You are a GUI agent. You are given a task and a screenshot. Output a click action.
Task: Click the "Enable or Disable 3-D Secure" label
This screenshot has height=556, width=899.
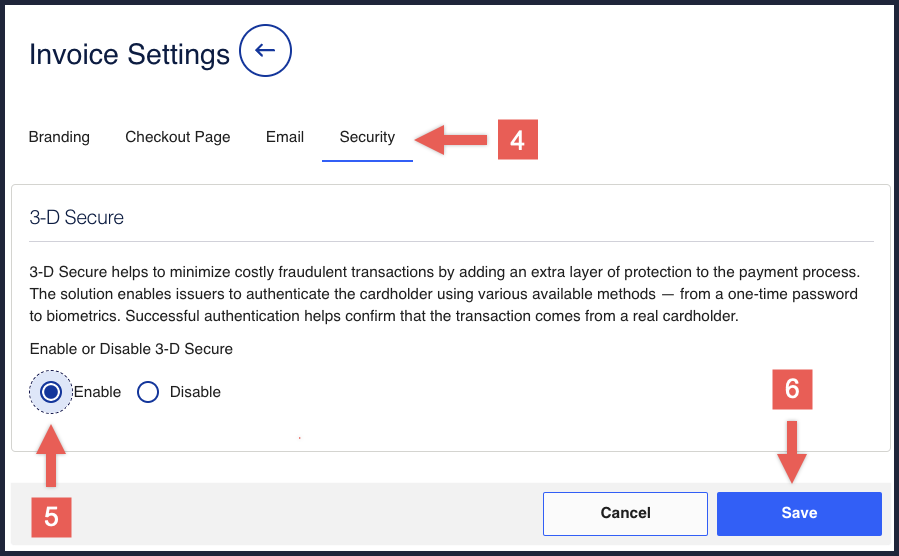(x=131, y=349)
